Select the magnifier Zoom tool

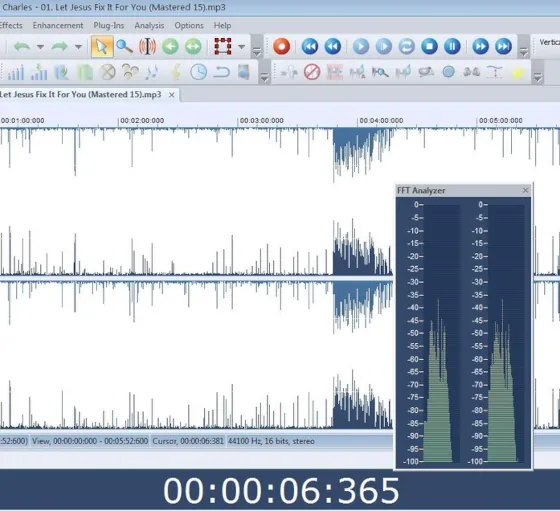(x=124, y=46)
